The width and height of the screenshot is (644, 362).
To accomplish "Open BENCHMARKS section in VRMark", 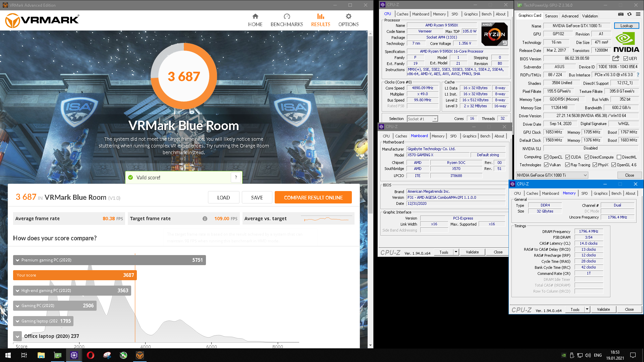I will tap(287, 20).
